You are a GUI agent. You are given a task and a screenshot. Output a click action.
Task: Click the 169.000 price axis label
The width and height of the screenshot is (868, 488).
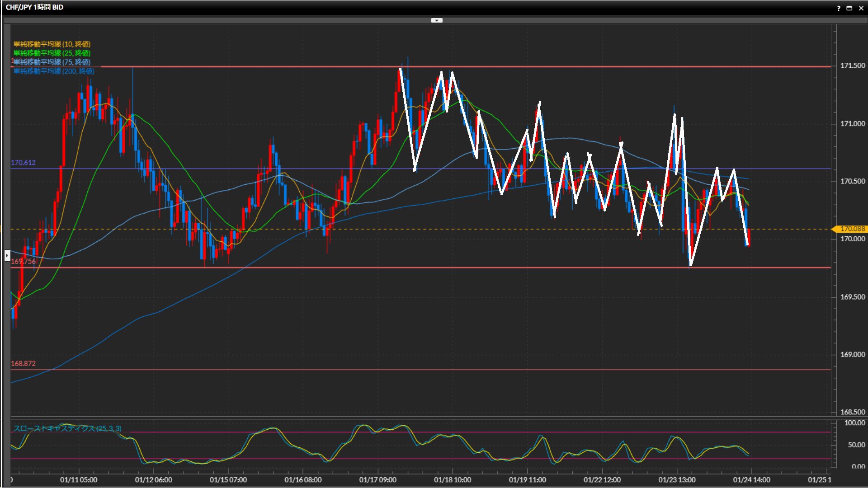pos(852,354)
